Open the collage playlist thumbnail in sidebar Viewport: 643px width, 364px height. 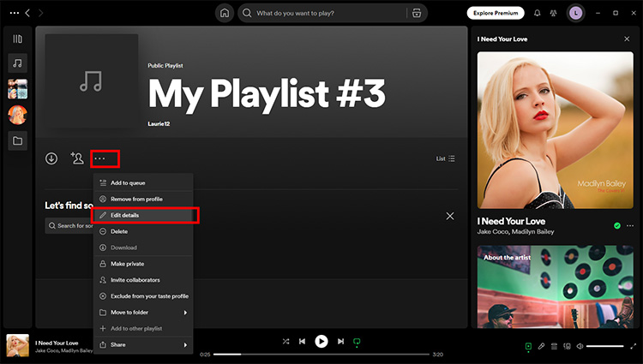coord(18,89)
